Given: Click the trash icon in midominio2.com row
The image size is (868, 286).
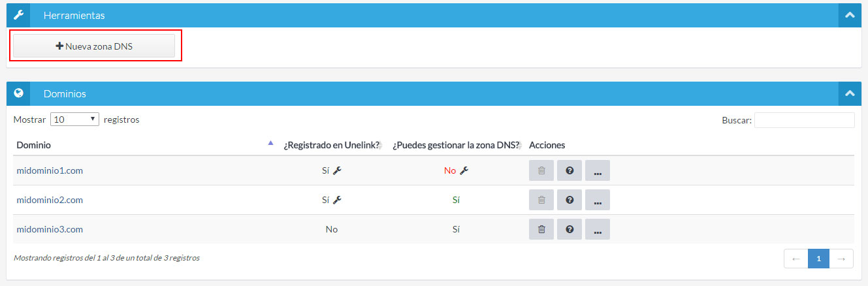Looking at the screenshot, I should (x=541, y=200).
